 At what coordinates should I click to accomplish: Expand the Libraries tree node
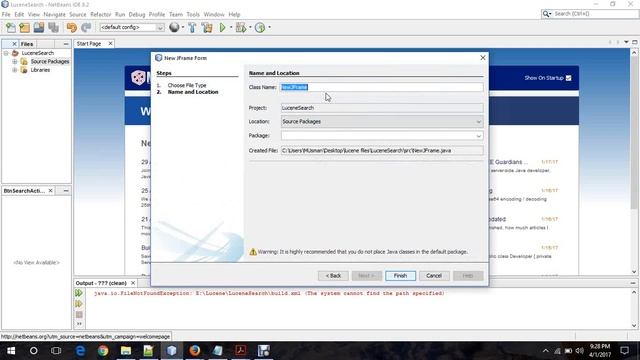[15, 70]
